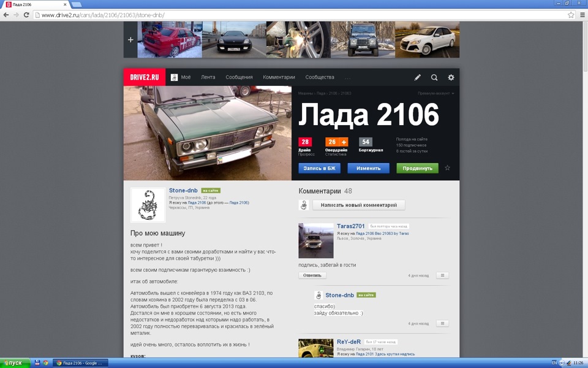This screenshot has height=368, width=588.
Task: Bookmark page with the address bar star
Action: (571, 15)
